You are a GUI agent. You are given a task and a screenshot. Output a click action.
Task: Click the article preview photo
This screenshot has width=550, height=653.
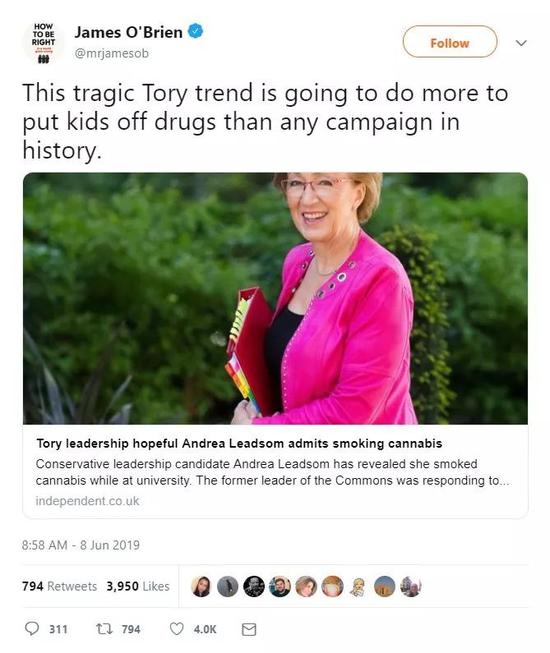point(275,299)
